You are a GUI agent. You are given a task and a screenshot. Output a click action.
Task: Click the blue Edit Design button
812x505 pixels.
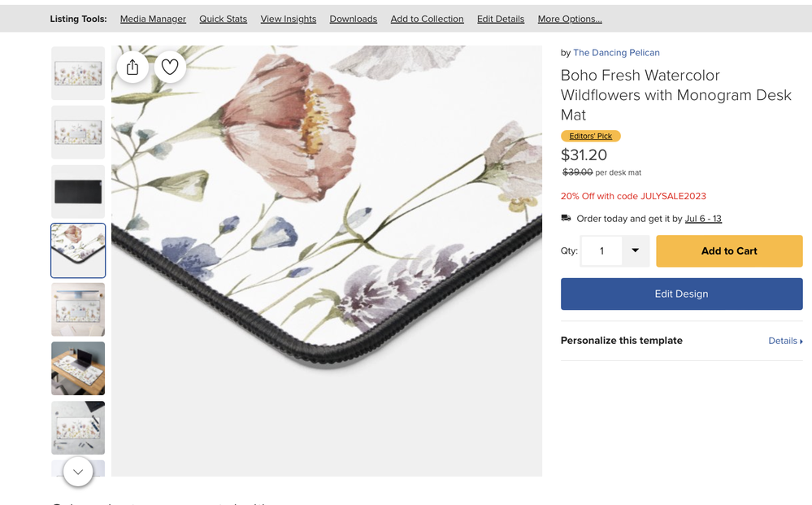681,294
